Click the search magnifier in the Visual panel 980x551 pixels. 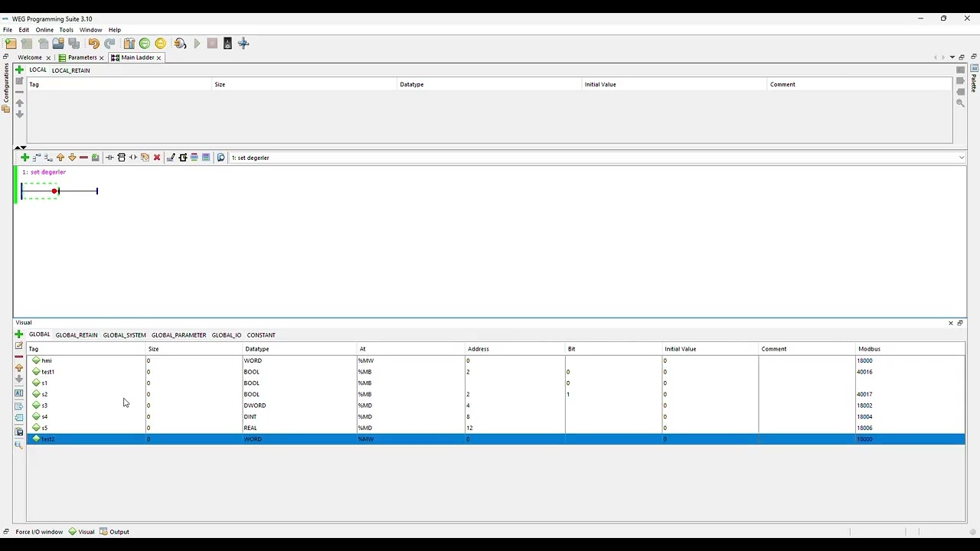pyautogui.click(x=19, y=445)
